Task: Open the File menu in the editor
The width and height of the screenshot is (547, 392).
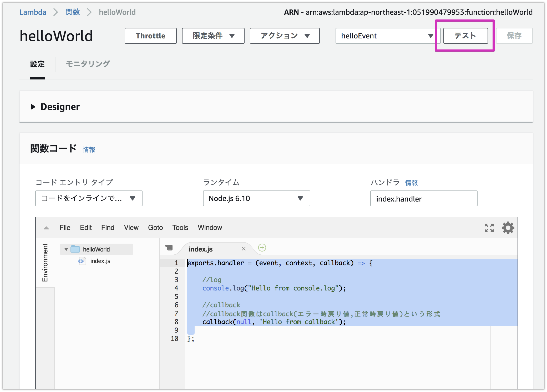Action: [65, 228]
